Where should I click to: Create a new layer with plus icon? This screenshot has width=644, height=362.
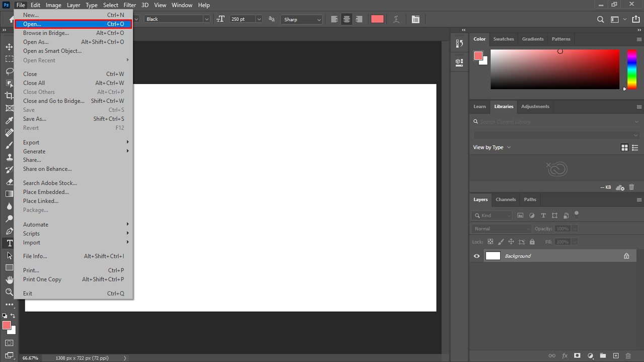point(615,356)
